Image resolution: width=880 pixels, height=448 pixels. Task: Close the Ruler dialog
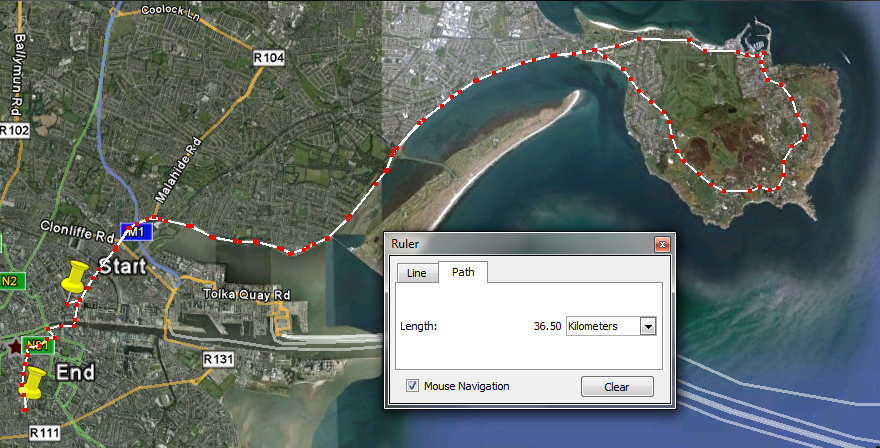coord(662,244)
